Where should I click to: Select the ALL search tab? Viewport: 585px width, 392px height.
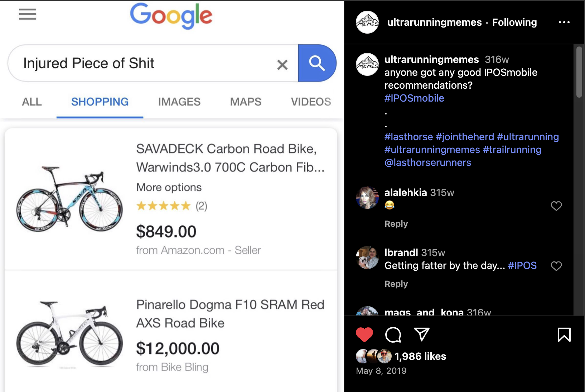tap(32, 102)
